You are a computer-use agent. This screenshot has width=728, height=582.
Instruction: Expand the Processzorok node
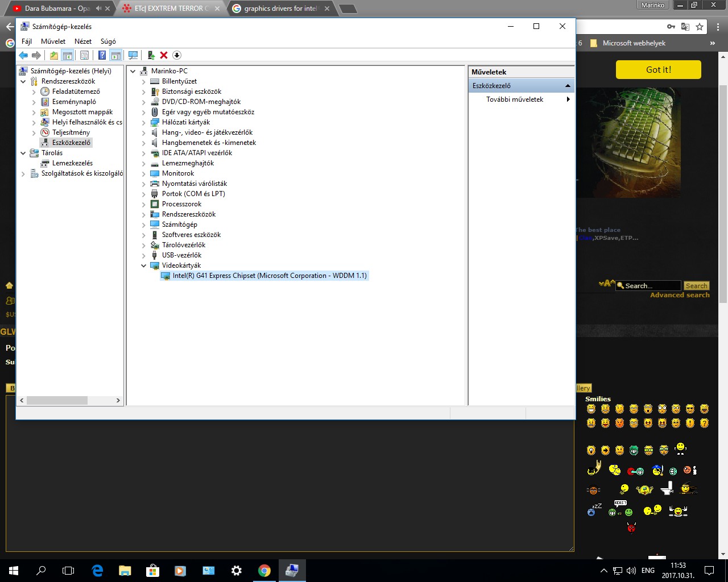click(144, 204)
